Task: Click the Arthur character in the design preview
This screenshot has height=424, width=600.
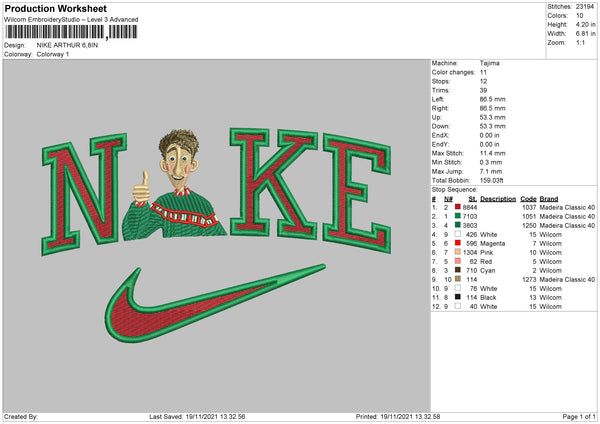Action: [x=174, y=184]
